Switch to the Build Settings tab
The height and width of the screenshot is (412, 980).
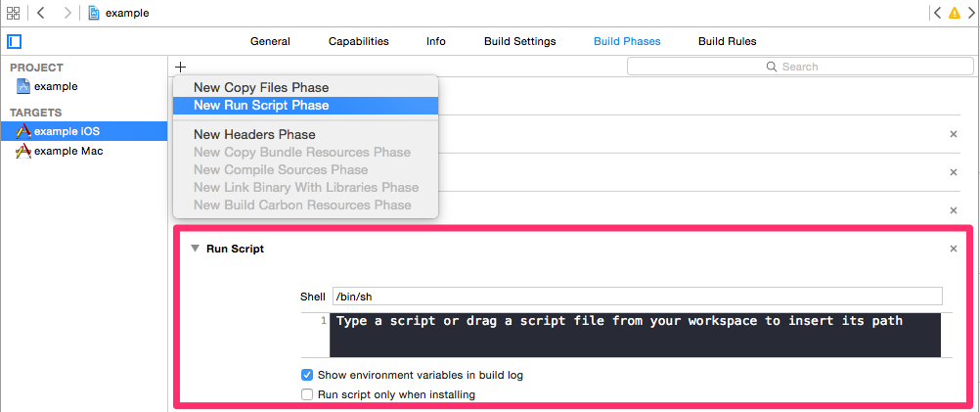[519, 41]
